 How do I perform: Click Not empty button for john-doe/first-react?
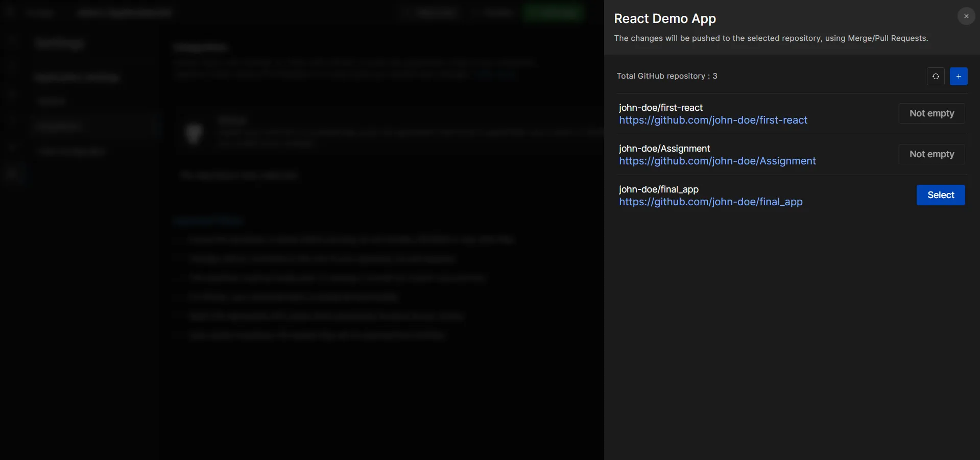(931, 113)
